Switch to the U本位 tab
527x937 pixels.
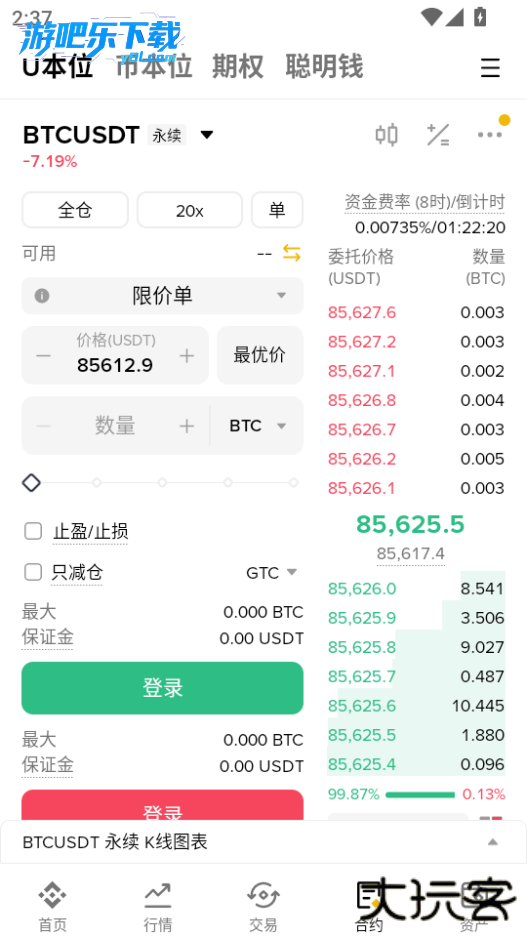(58, 66)
